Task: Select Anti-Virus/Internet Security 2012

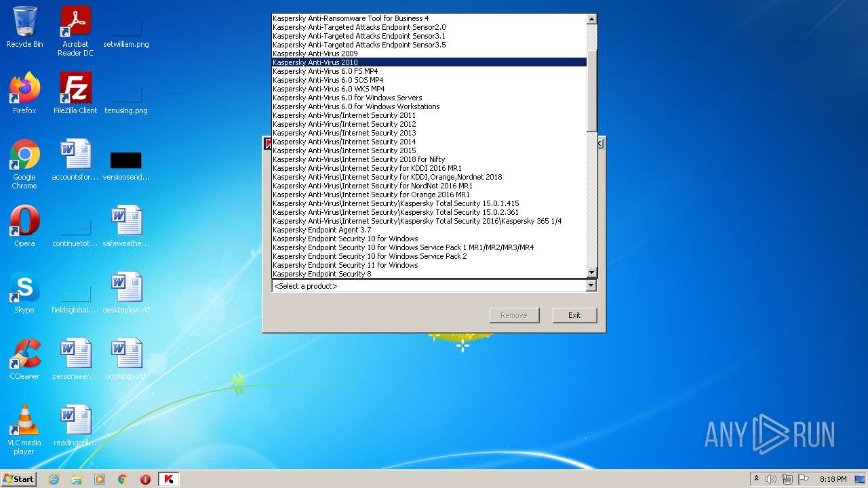Action: click(x=429, y=124)
